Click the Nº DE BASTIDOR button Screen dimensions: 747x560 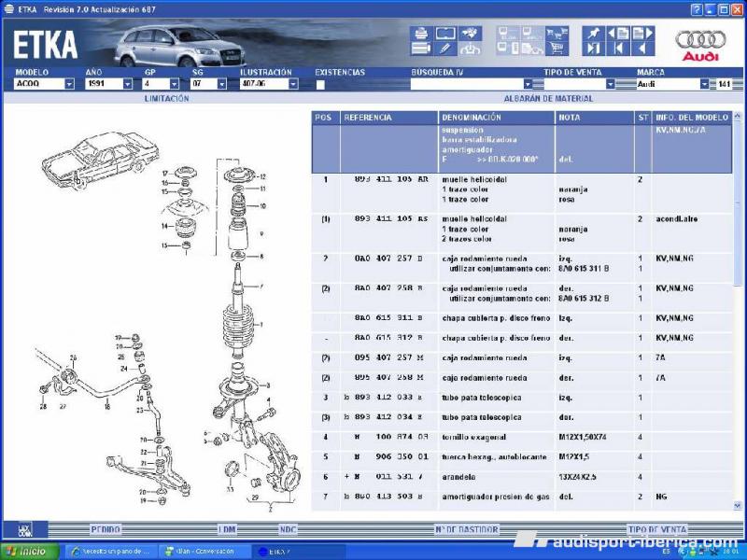pos(467,529)
